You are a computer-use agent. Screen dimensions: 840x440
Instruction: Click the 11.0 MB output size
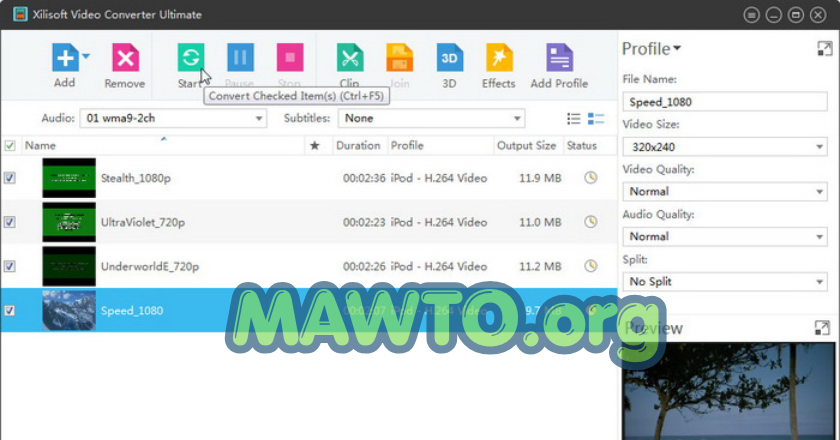540,222
